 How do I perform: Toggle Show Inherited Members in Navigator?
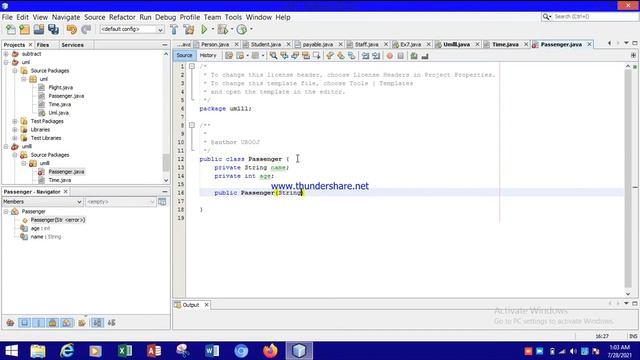(x=10, y=323)
